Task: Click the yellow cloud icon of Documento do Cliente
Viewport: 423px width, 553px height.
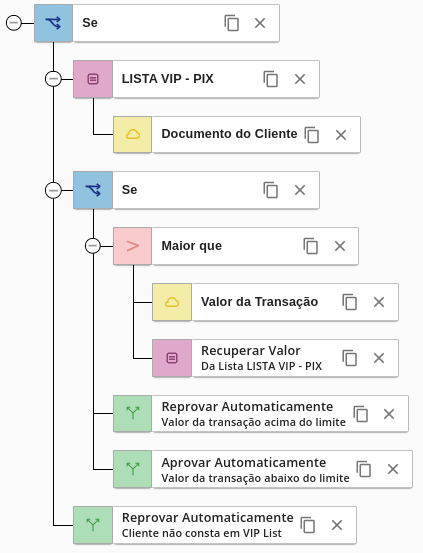Action: pos(133,135)
